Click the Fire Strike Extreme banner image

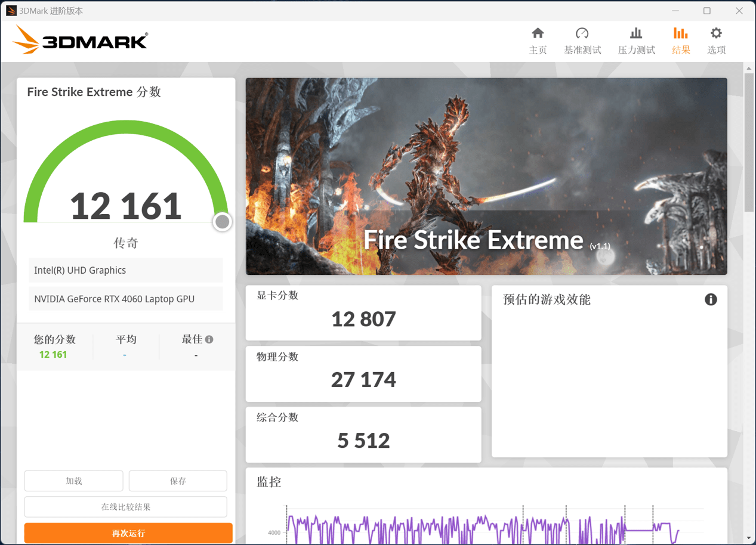click(486, 176)
